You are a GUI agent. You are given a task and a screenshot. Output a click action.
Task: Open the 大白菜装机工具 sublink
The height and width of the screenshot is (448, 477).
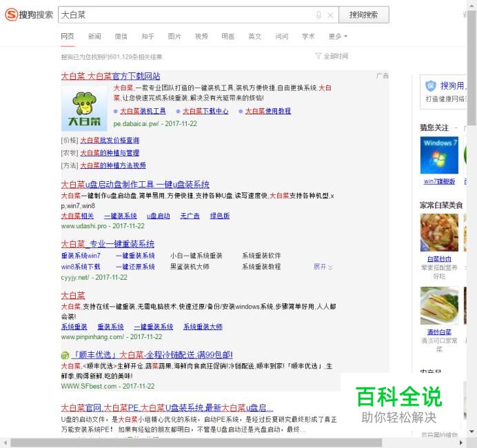tap(143, 111)
